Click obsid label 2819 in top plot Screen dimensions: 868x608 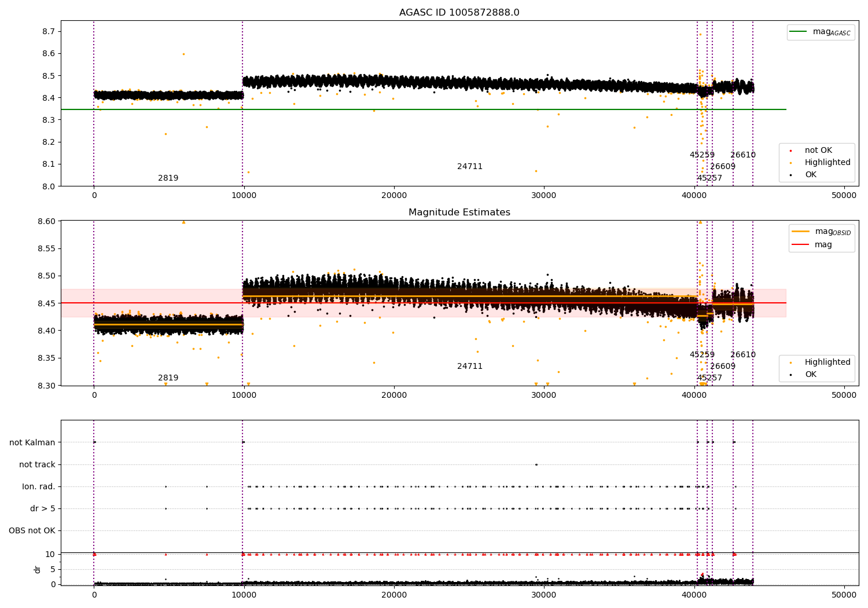pyautogui.click(x=168, y=178)
